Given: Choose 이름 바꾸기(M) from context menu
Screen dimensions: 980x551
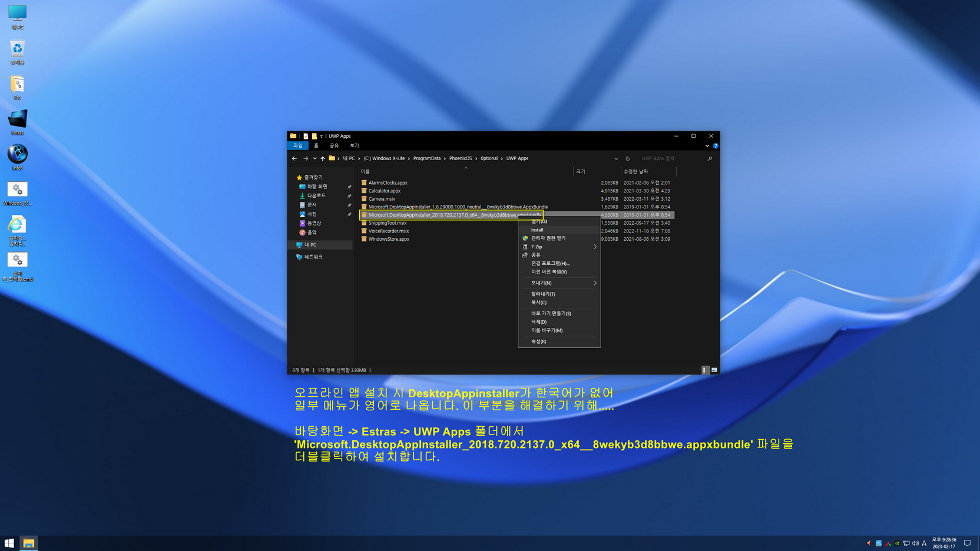Looking at the screenshot, I should [x=559, y=330].
